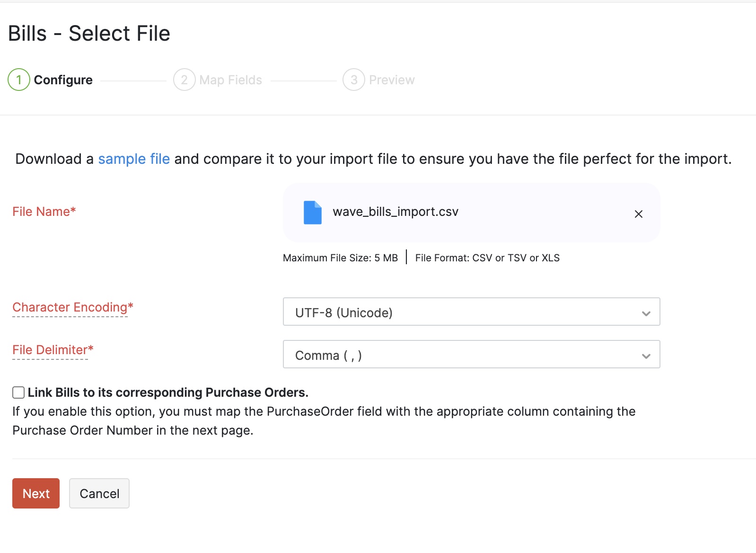Screen dimensions: 756x553
Task: Open the Character Encoding dropdown chevron
Action: click(645, 312)
